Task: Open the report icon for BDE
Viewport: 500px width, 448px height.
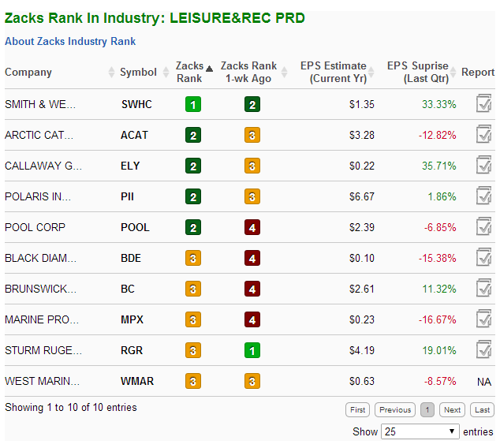Action: click(x=483, y=257)
